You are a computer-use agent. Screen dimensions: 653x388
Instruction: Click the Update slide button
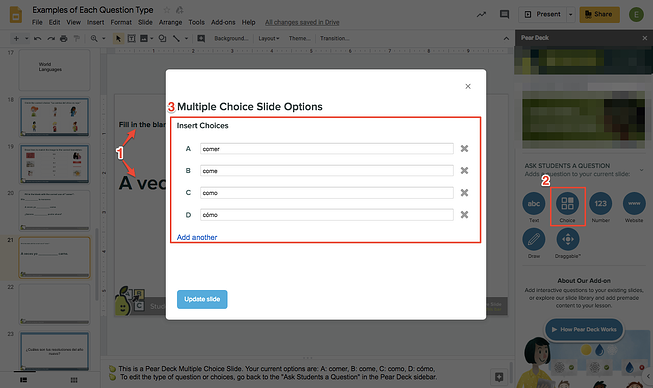[202, 299]
